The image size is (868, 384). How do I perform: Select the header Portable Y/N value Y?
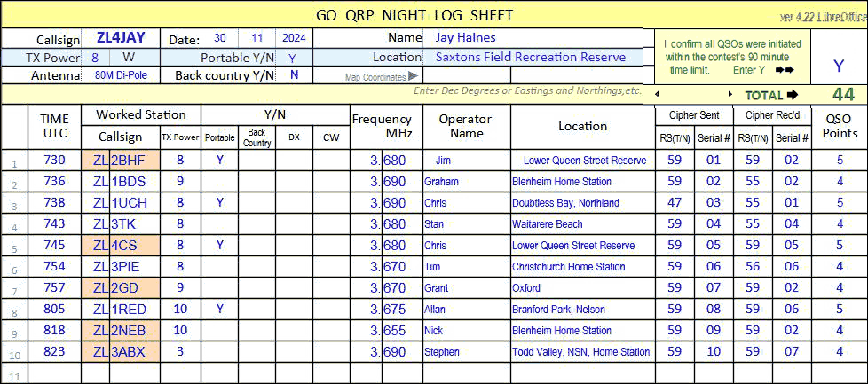(x=294, y=58)
